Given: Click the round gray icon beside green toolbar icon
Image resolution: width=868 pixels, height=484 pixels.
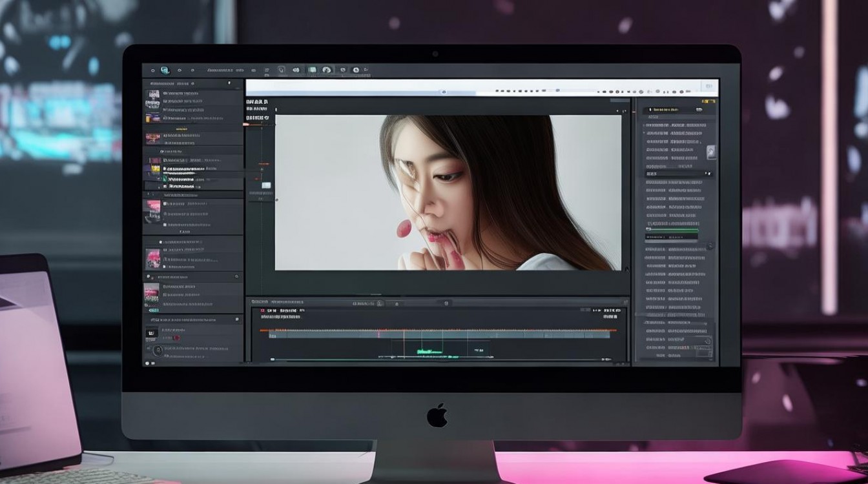Looking at the screenshot, I should point(327,70).
